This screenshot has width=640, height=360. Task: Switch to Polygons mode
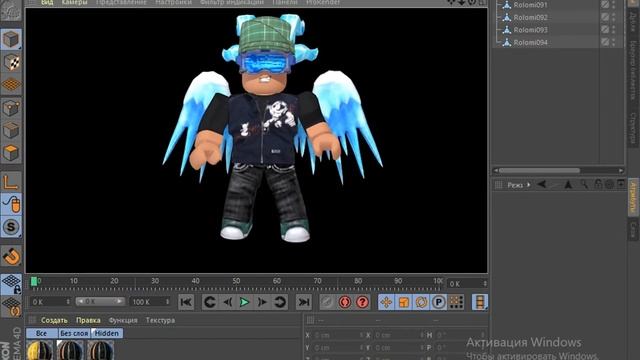(x=11, y=153)
